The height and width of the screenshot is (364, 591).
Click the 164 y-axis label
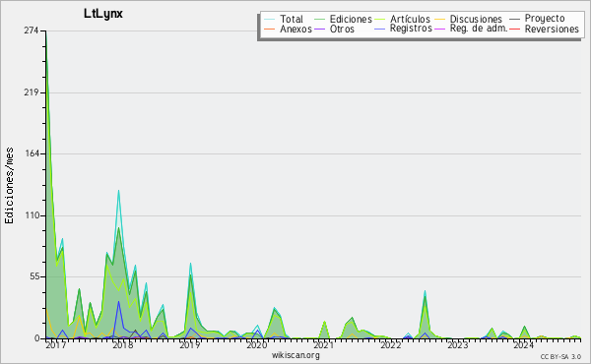coord(32,153)
